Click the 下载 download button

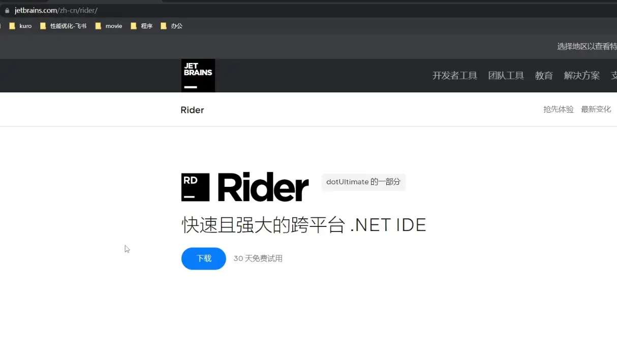(204, 258)
